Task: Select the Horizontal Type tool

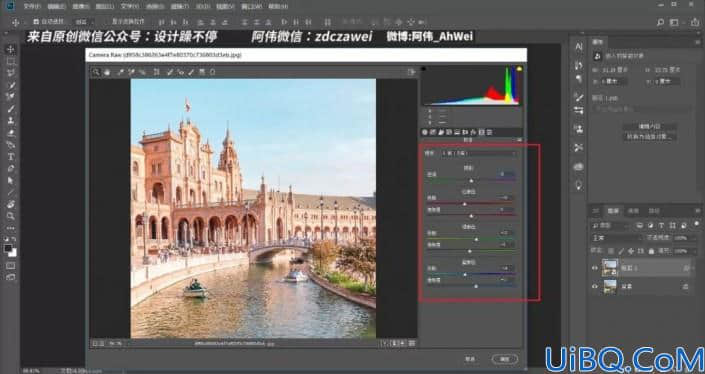Action: coord(11,157)
